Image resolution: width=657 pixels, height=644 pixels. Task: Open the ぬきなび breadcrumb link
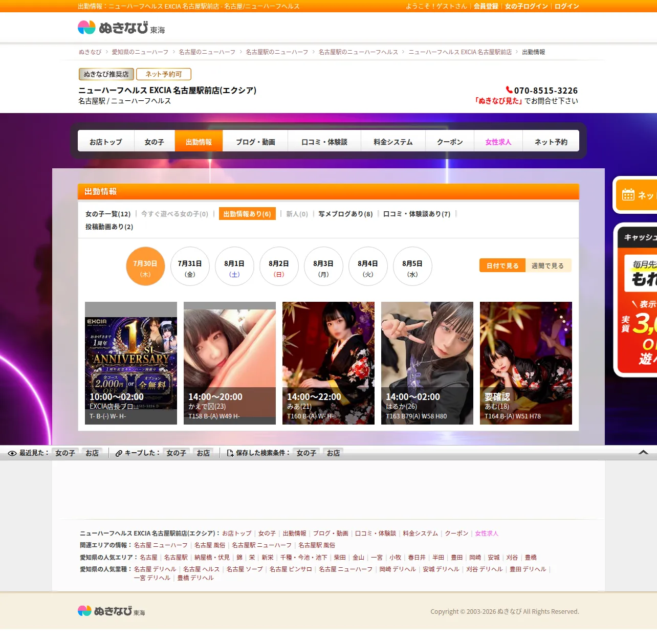point(90,52)
